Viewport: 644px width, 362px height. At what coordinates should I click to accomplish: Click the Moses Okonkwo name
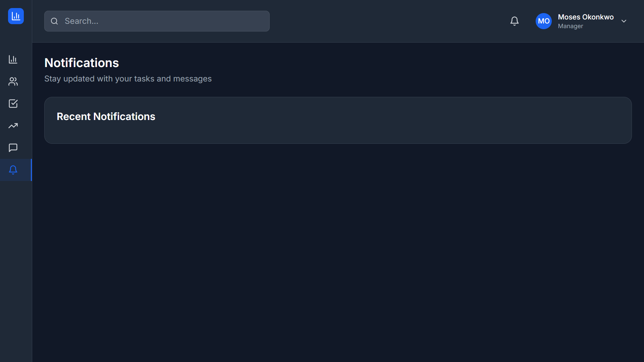point(586,17)
